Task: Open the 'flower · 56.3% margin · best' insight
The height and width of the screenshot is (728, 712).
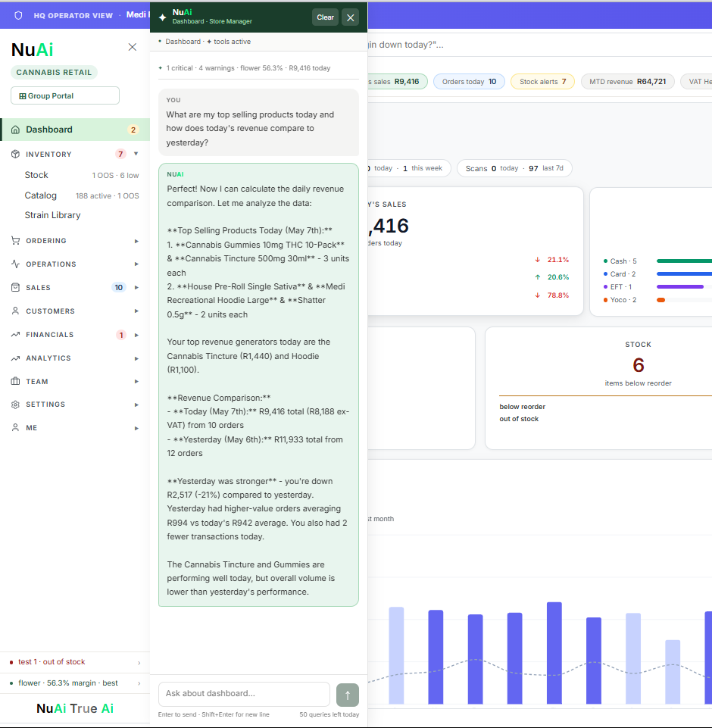Action: click(75, 683)
